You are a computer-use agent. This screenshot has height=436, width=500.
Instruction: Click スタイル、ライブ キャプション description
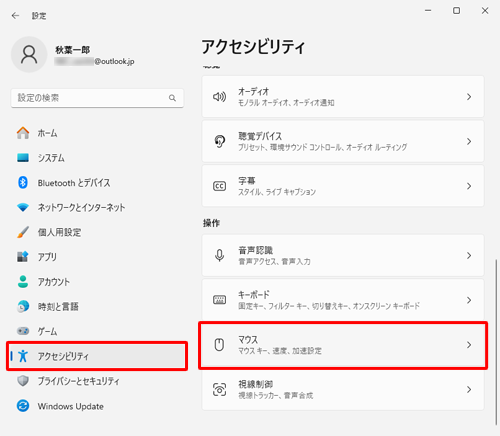277,192
